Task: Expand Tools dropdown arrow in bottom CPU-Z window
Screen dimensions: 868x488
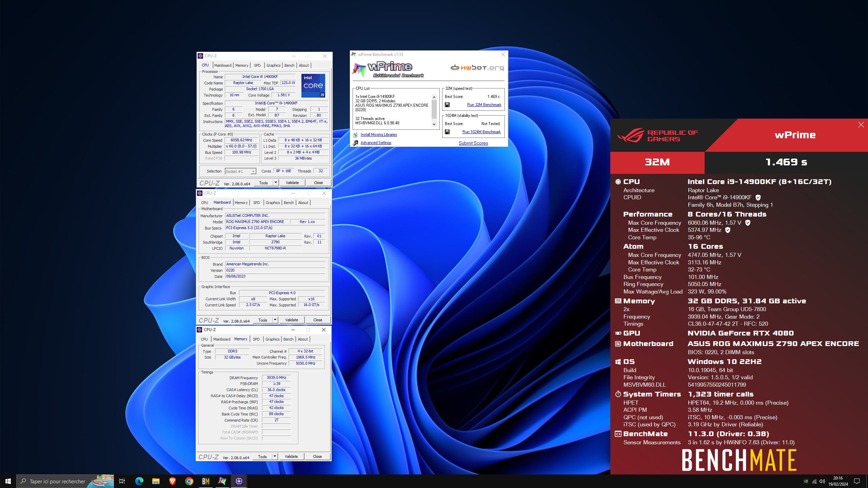Action: (x=275, y=456)
